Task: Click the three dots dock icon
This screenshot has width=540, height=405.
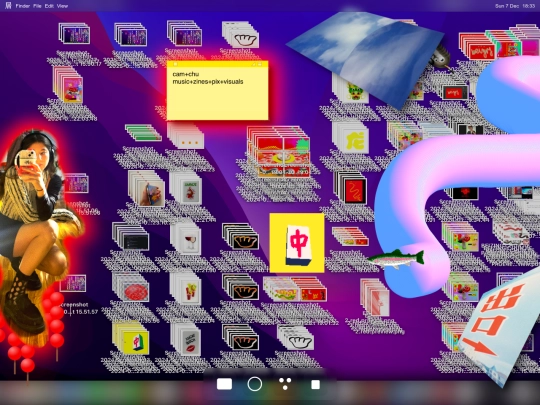Action: (x=285, y=384)
